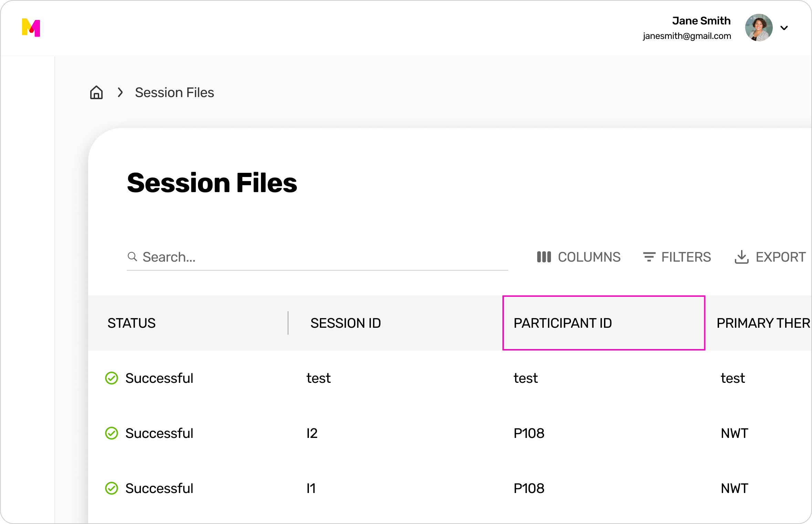This screenshot has width=812, height=524.
Task: Go to home via breadcrumb icon
Action: (96, 93)
